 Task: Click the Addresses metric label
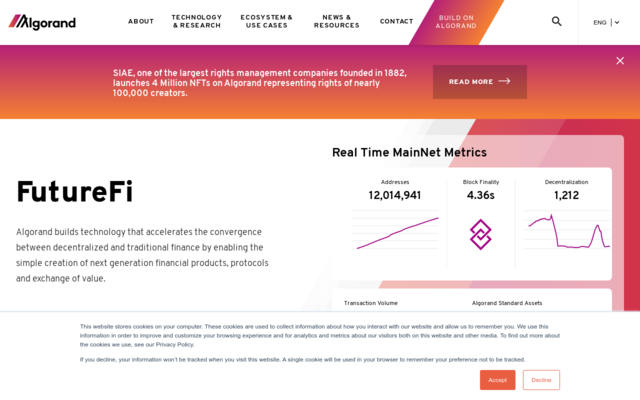395,182
